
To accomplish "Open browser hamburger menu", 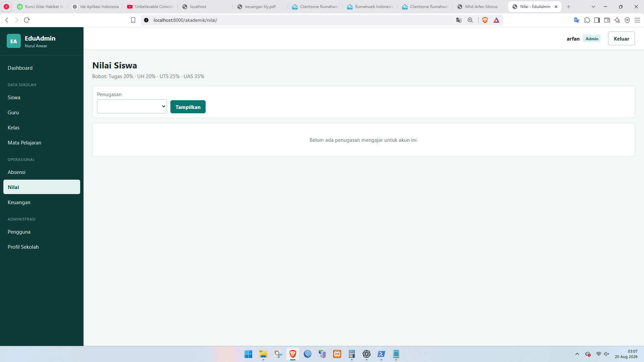I will (x=637, y=20).
